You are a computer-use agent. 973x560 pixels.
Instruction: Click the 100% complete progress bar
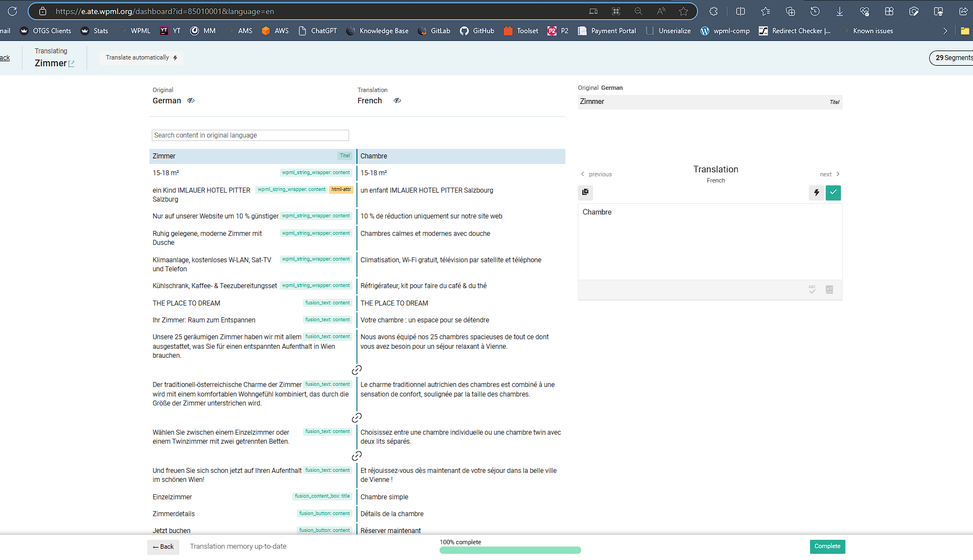coord(510,550)
